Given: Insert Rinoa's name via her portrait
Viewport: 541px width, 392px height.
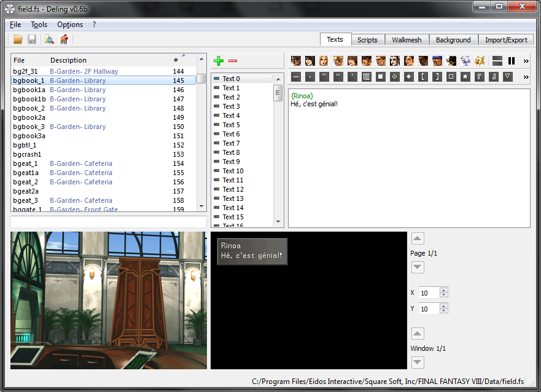Looking at the screenshot, I should click(310, 61).
